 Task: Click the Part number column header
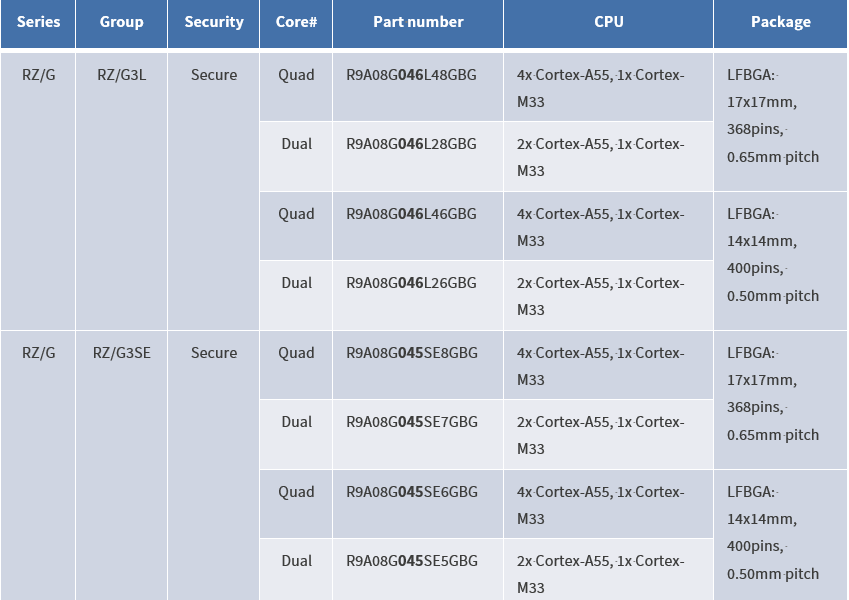coord(418,22)
